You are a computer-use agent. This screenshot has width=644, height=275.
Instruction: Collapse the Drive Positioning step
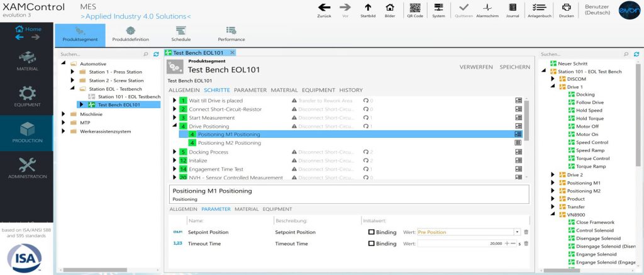point(175,126)
